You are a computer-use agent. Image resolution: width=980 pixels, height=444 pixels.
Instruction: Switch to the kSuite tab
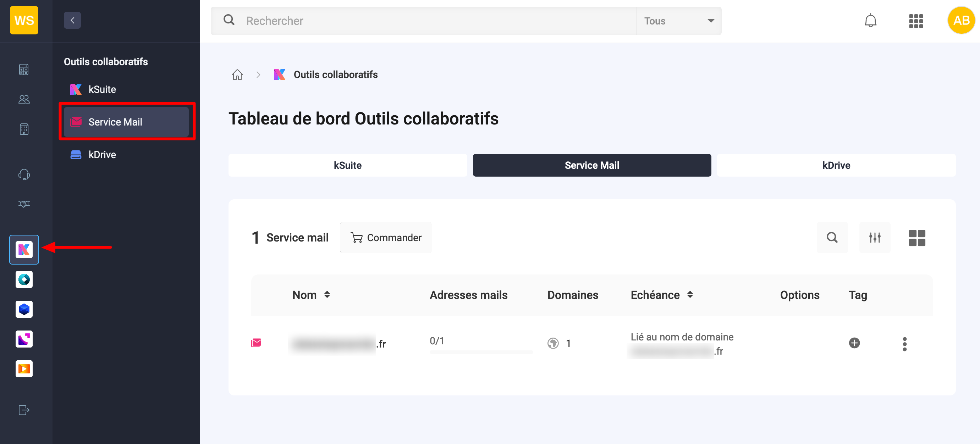coord(348,165)
